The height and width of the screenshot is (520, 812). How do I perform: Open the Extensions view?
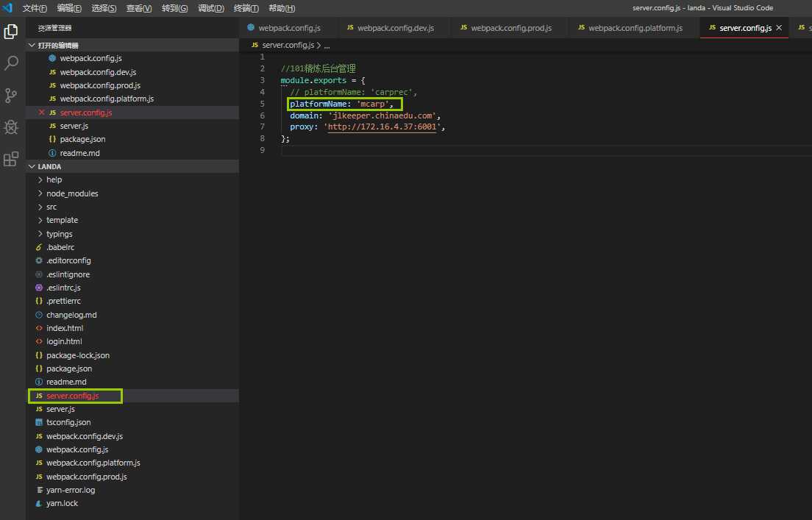tap(11, 159)
